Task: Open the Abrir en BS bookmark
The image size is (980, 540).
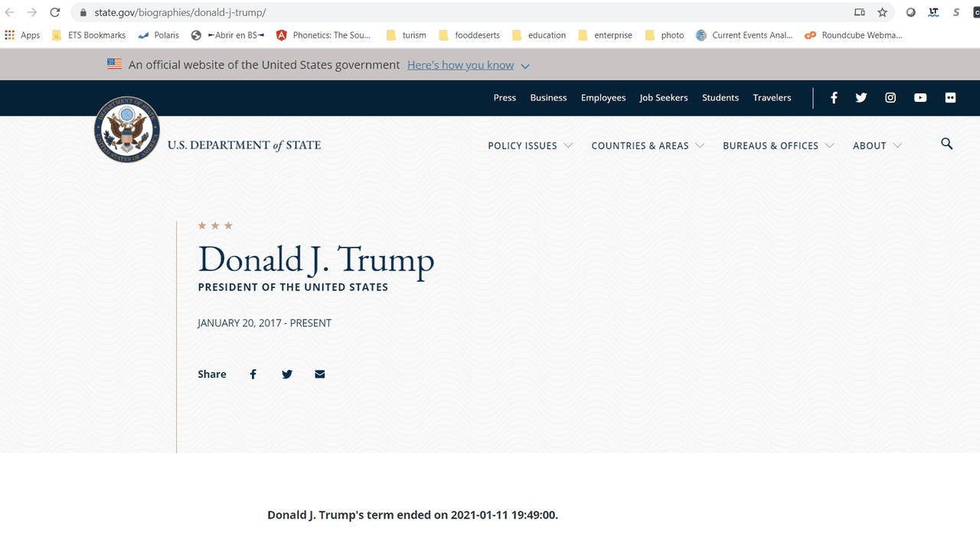Action: click(227, 35)
